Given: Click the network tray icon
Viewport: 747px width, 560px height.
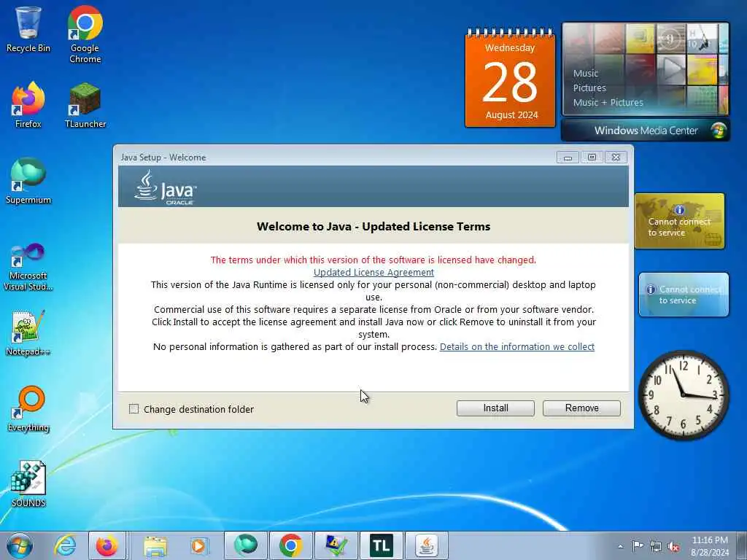Looking at the screenshot, I should click(656, 547).
